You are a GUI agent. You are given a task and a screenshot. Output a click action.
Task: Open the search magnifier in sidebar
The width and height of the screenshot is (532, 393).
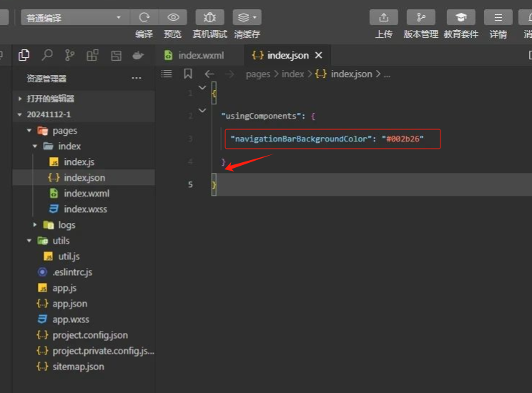click(x=46, y=55)
